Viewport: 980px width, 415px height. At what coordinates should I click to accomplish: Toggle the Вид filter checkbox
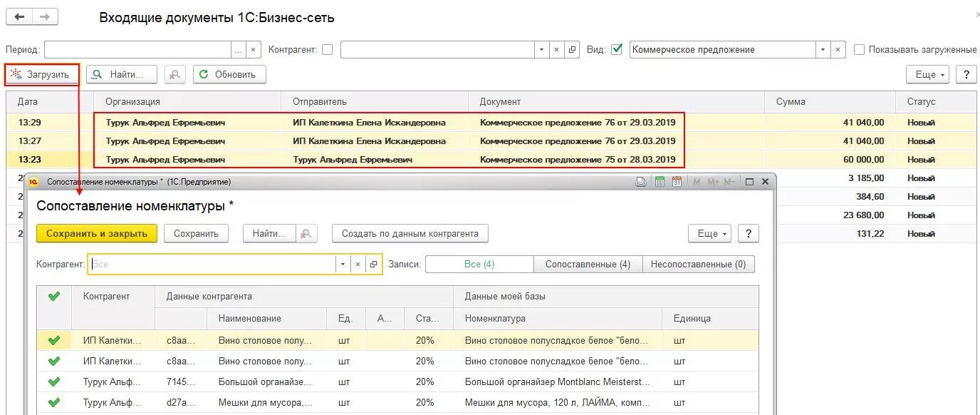coord(617,49)
